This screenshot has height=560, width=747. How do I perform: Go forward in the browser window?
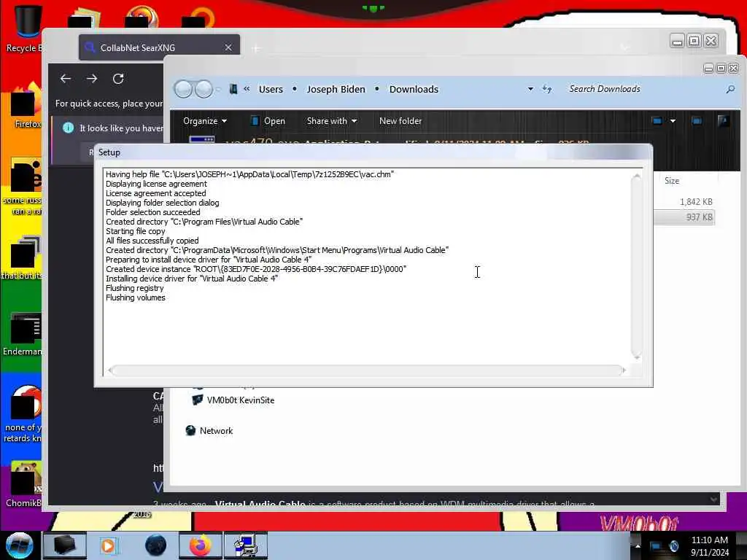coord(92,79)
